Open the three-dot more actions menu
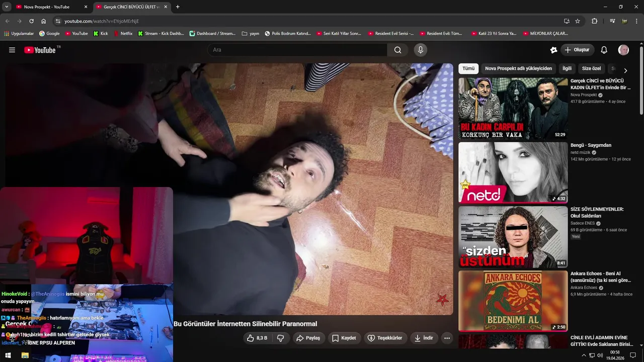 [x=447, y=338]
